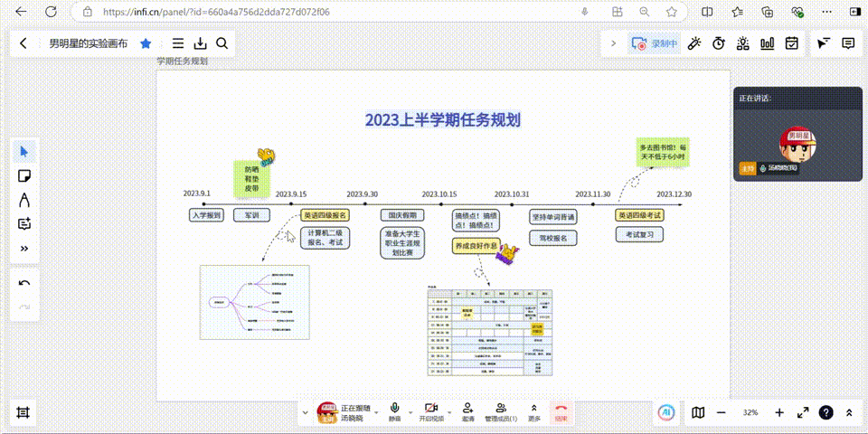Viewport: 868px width, 434px height.
Task: Open the timer stopwatch tool
Action: [x=719, y=43]
